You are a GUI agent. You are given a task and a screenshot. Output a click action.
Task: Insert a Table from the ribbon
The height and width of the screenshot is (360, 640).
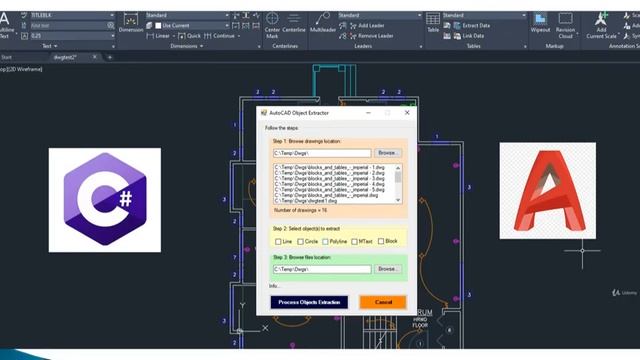click(x=433, y=22)
